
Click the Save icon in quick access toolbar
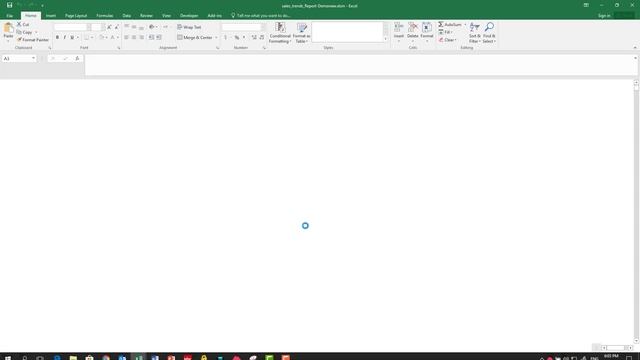pyautogui.click(x=9, y=5)
